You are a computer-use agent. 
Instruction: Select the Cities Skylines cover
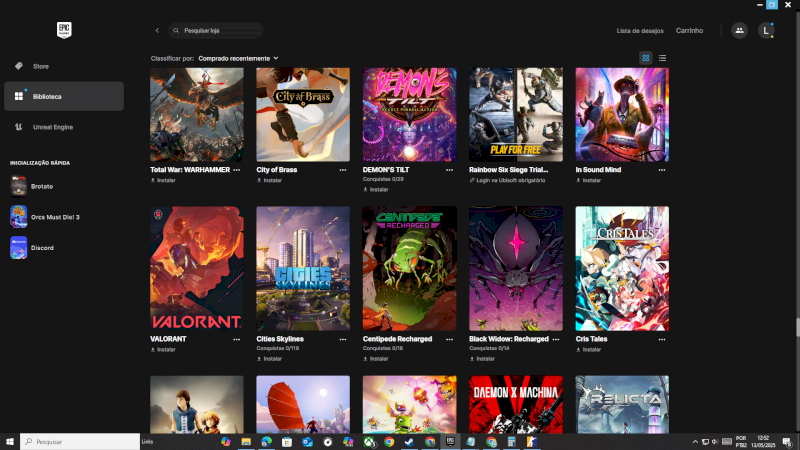point(303,268)
